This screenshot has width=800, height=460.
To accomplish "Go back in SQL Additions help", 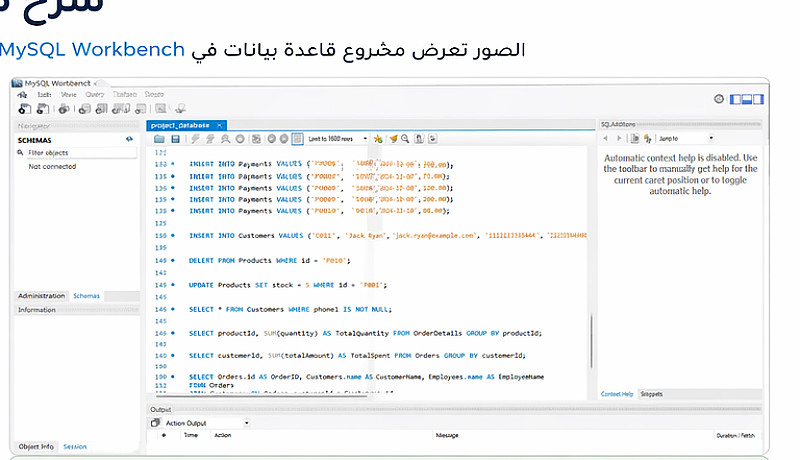I will tap(606, 138).
